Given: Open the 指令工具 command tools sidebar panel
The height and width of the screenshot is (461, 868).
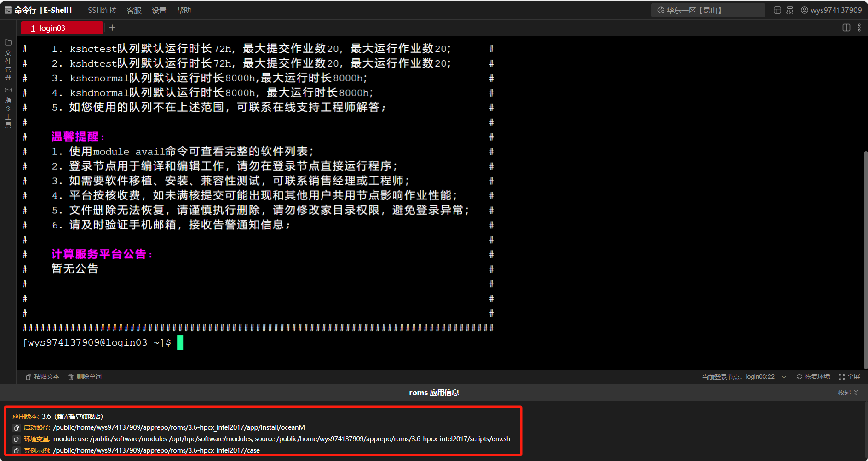Looking at the screenshot, I should 8,108.
